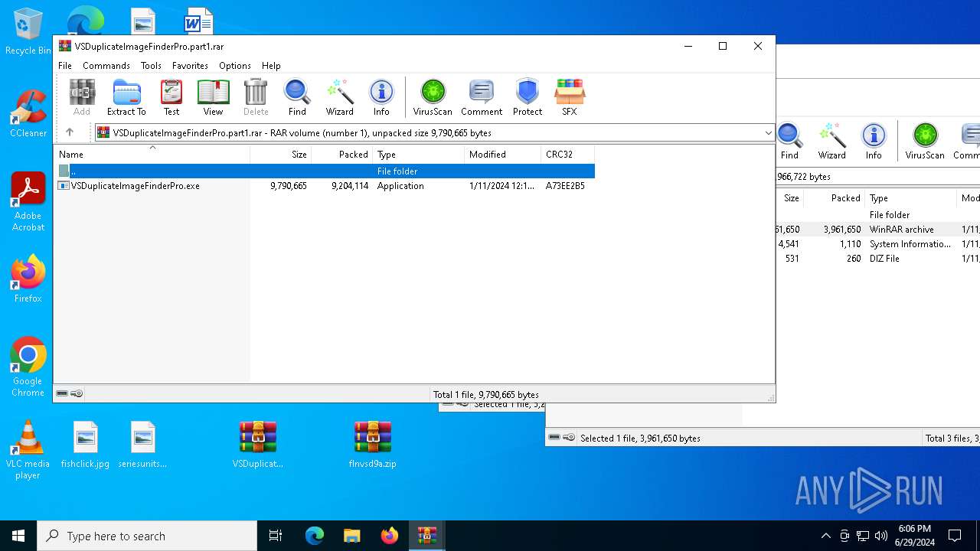The width and height of the screenshot is (980, 551).
Task: Go up one folder level arrow
Action: (x=70, y=132)
